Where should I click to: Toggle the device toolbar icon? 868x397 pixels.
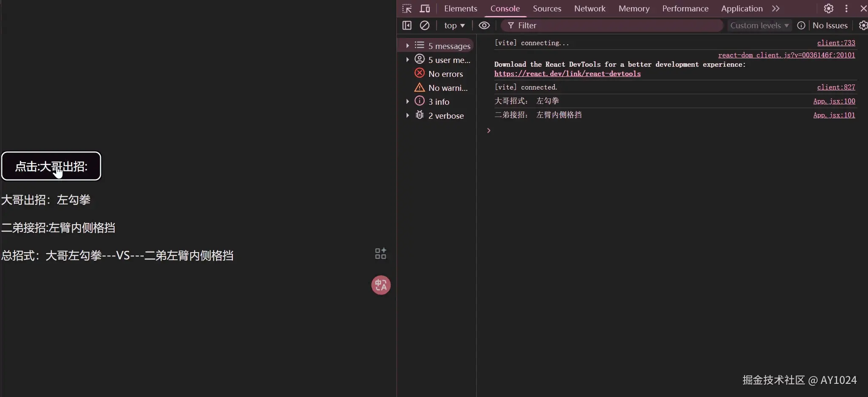pos(425,8)
